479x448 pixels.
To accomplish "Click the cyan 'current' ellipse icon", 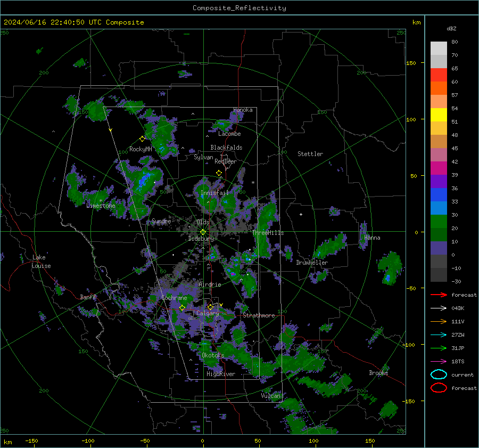I will pyautogui.click(x=439, y=374).
